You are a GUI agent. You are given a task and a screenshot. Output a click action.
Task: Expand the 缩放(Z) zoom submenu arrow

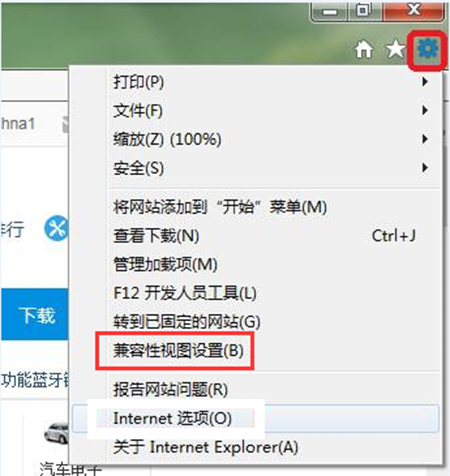coord(425,139)
